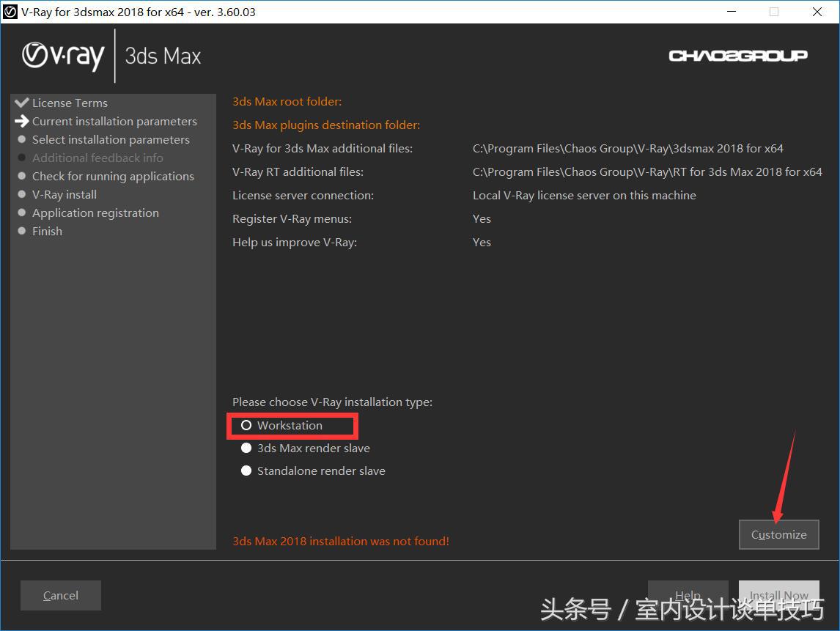Click Please choose V-Ray installation type text

pyautogui.click(x=332, y=402)
